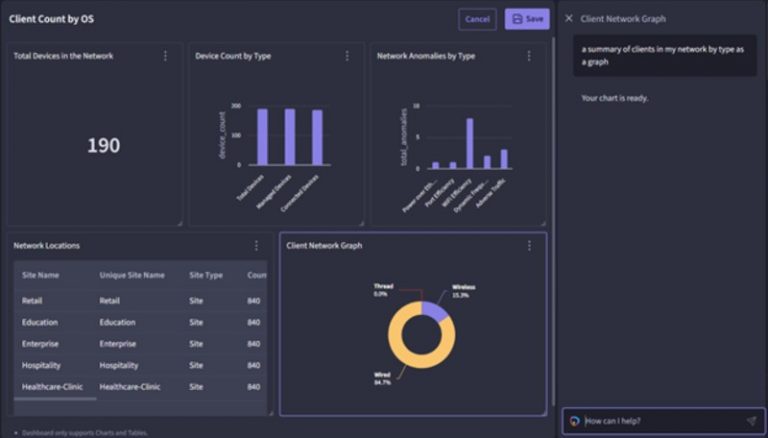This screenshot has width=768, height=438.
Task: Close the Client Network Graph chat panel
Action: pyautogui.click(x=569, y=18)
